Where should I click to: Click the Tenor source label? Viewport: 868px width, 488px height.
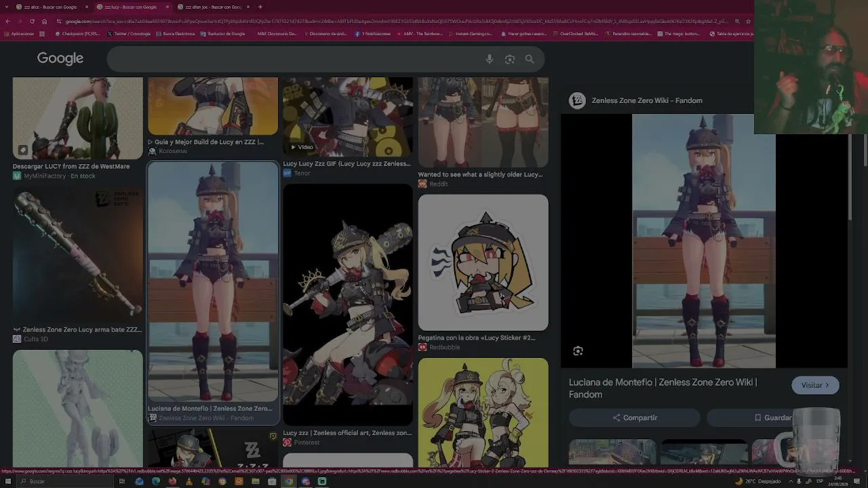tap(302, 174)
